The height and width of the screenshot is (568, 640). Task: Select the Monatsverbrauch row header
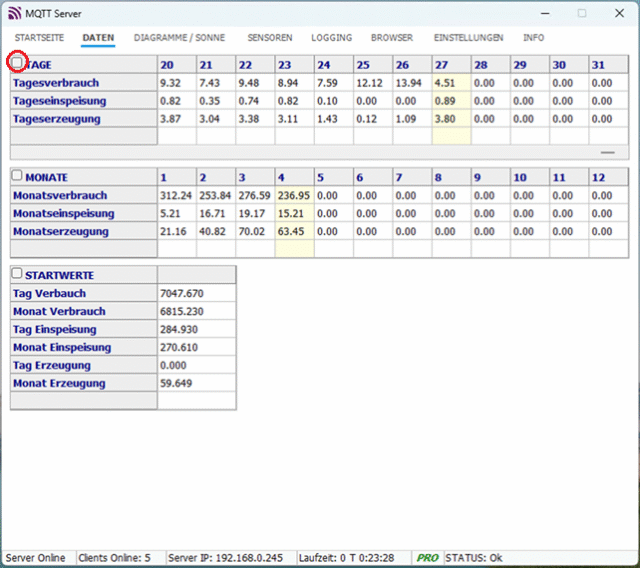coord(84,195)
